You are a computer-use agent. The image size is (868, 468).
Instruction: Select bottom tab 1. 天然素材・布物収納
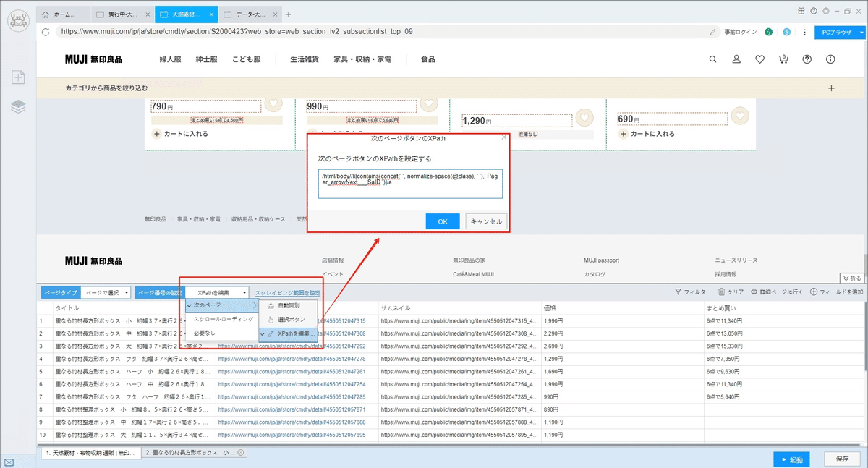pos(90,453)
